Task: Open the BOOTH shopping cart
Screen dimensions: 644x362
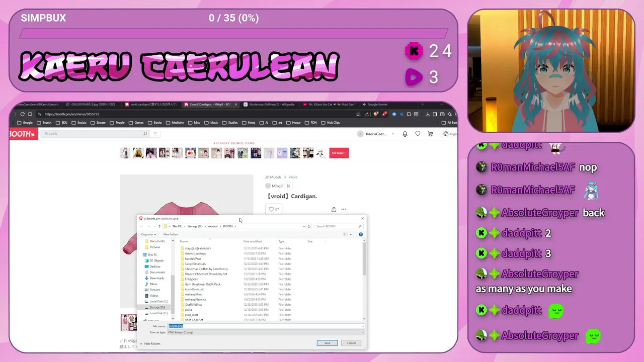Action: (430, 134)
